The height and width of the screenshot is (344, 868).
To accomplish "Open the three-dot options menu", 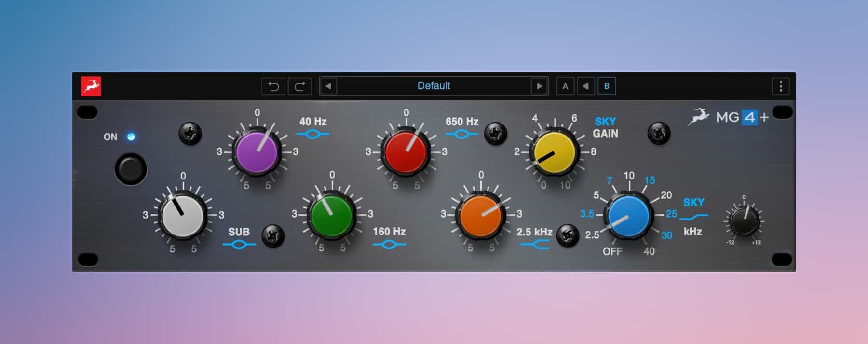I will (x=781, y=86).
